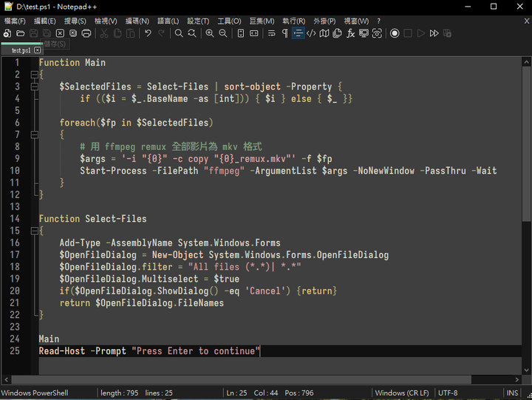Image resolution: width=532 pixels, height=400 pixels.
Task: Click the vertical scrollbar thumb
Action: (x=526, y=144)
